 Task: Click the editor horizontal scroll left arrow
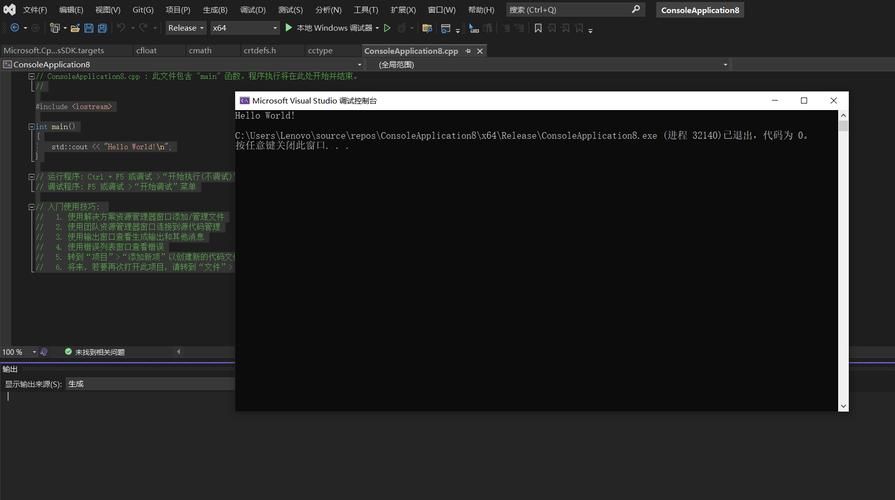[x=179, y=352]
